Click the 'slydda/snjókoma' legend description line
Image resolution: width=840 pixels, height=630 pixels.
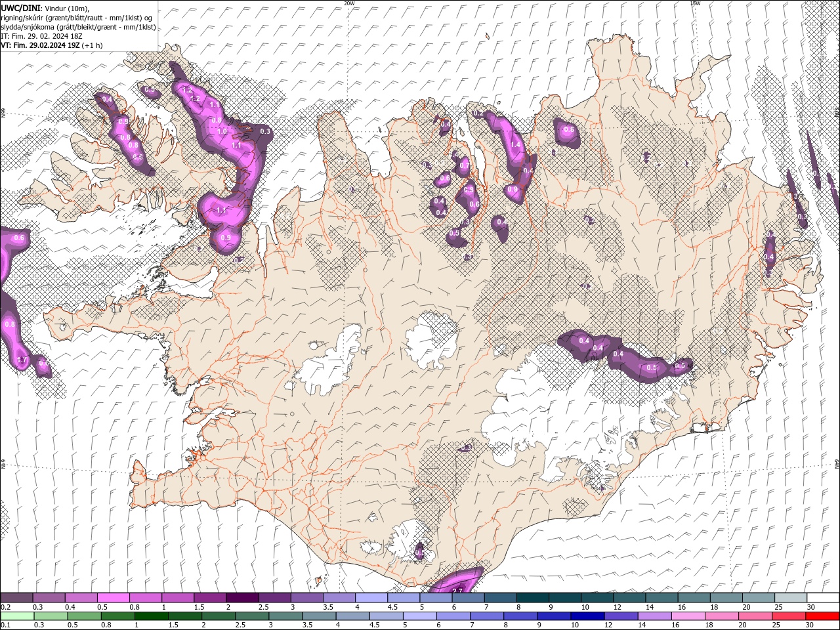pos(78,27)
